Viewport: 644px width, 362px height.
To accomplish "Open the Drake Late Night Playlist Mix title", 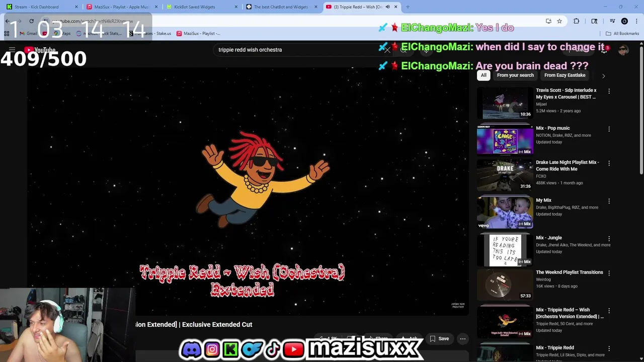I will [567, 165].
